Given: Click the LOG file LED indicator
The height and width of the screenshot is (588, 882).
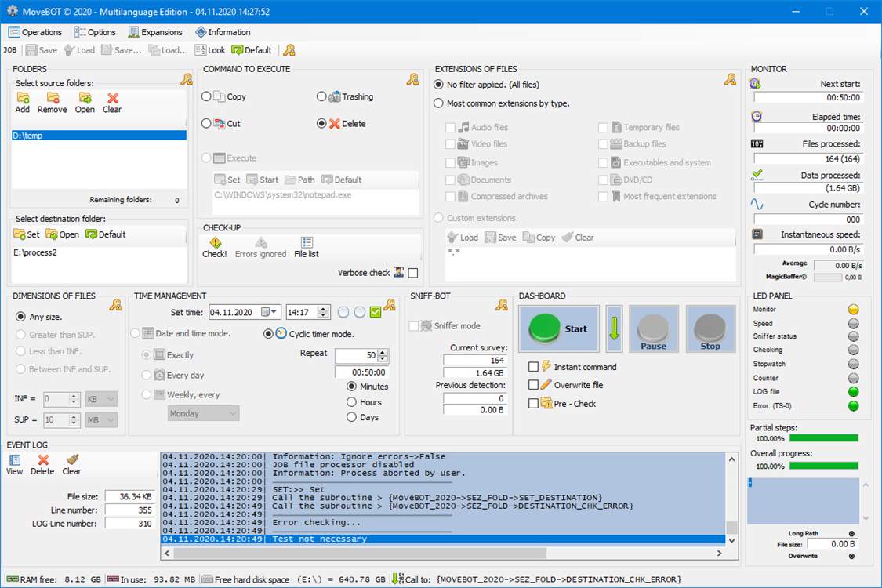Looking at the screenshot, I should tap(853, 392).
